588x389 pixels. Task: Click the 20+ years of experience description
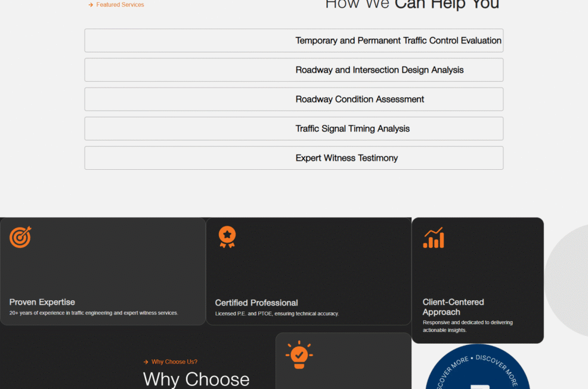(94, 313)
